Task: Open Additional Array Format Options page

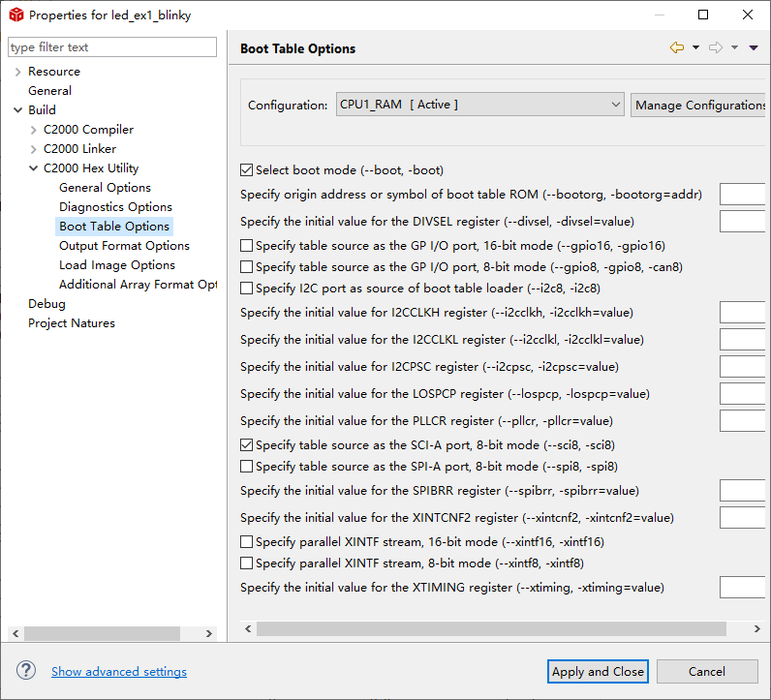Action: [139, 285]
